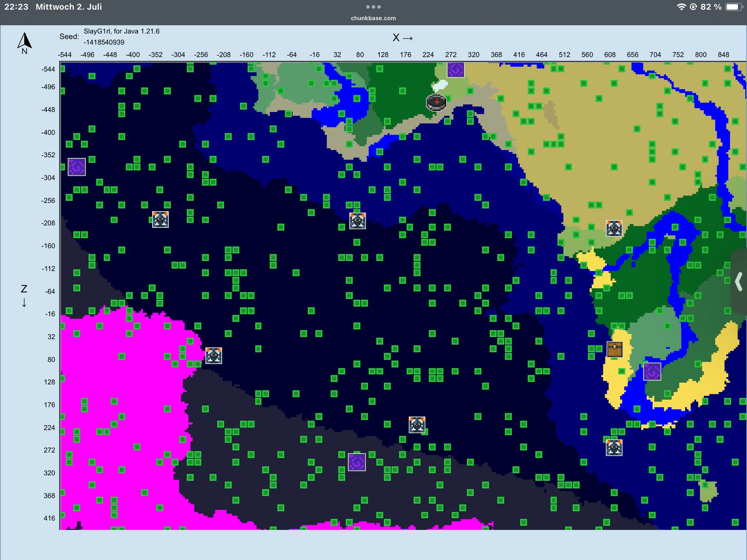
Task: Click the ocean monument south of the map's center
Action: coord(417,425)
